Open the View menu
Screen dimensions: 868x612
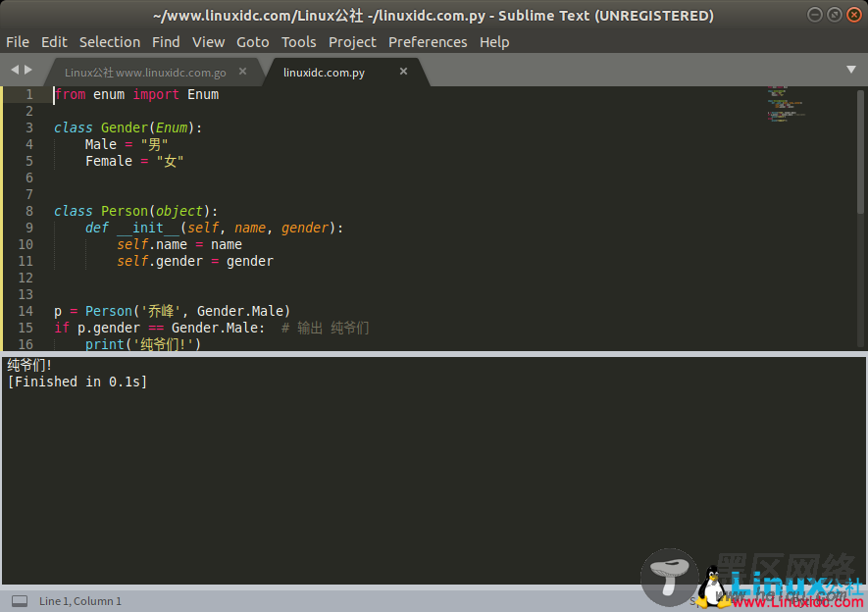point(208,42)
